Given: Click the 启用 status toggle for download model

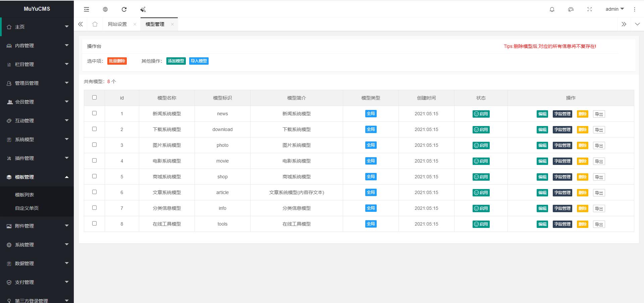Looking at the screenshot, I should point(481,129).
